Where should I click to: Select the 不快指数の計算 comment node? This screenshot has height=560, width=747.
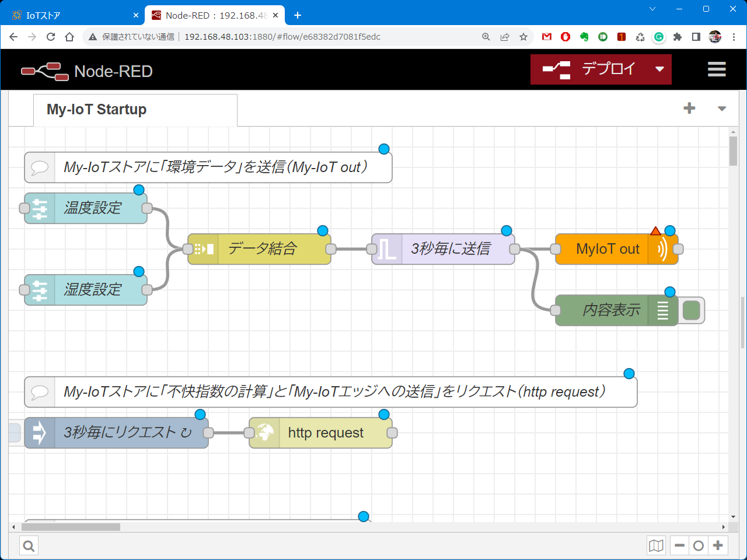coord(331,392)
